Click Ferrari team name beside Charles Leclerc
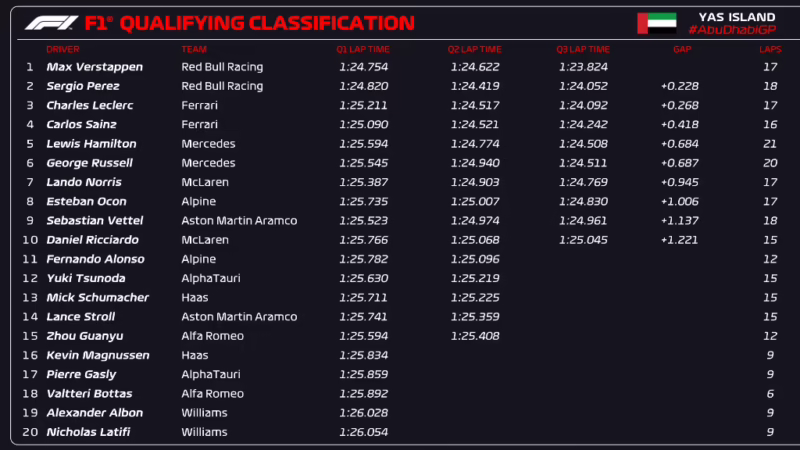800x450 pixels. (199, 105)
